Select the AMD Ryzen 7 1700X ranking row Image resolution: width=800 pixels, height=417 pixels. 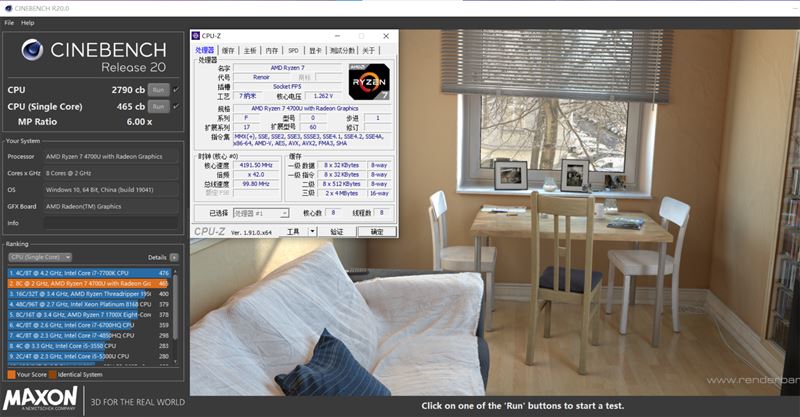[x=89, y=315]
